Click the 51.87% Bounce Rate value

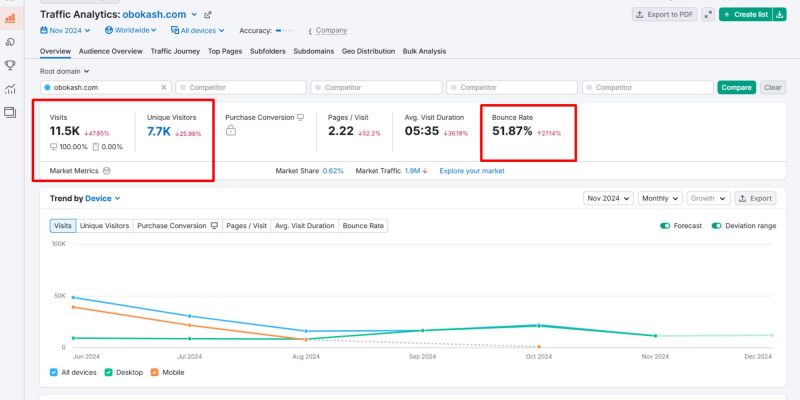pos(512,131)
